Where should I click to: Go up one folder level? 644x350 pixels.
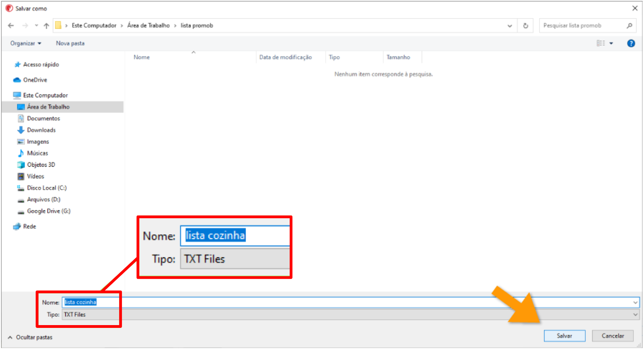pos(46,26)
